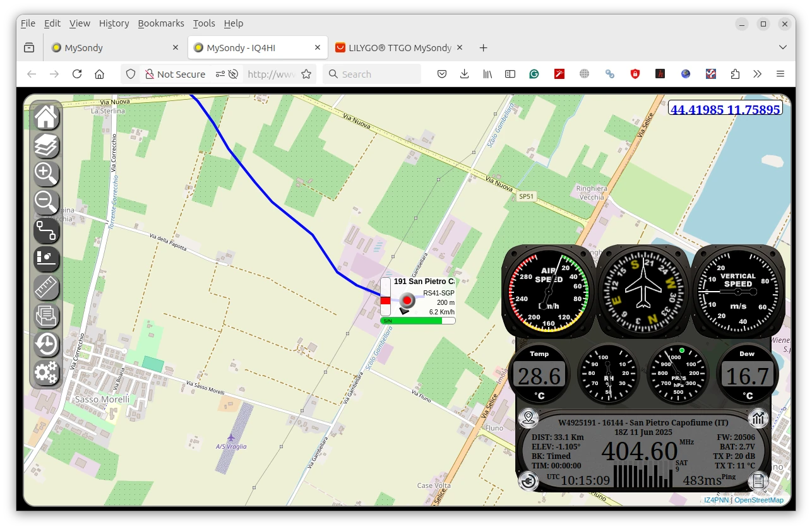Open the Pocket save icon
Image resolution: width=812 pixels, height=529 pixels.
(x=442, y=74)
